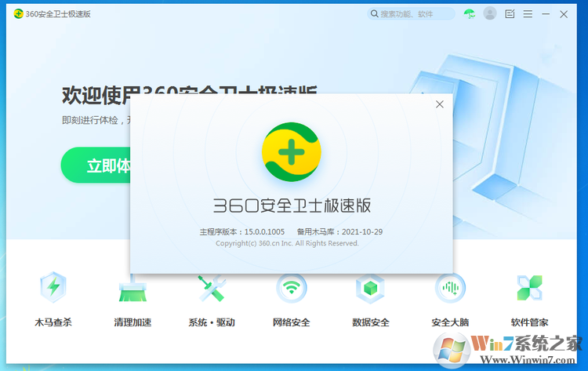Open the feedback note icon in title bar

point(510,14)
